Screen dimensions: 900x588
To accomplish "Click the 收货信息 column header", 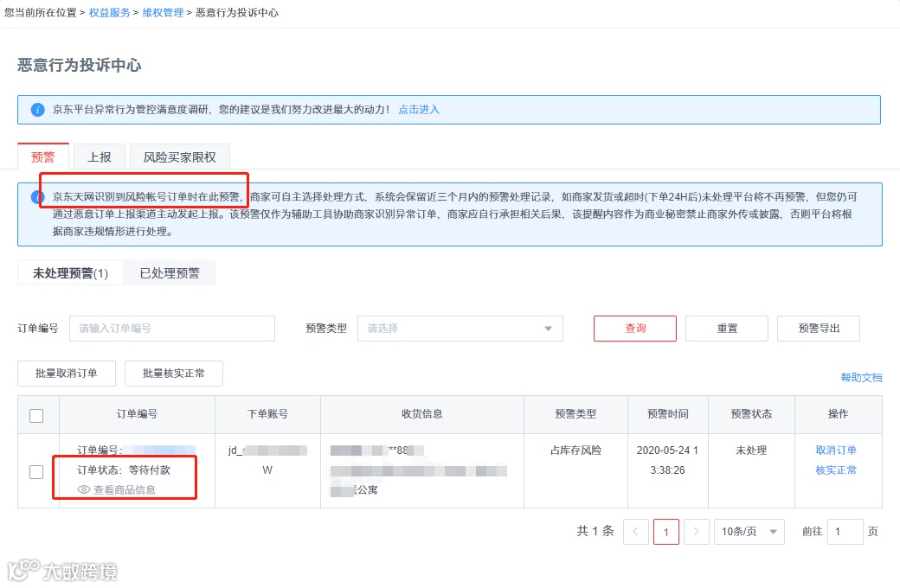I will (422, 414).
